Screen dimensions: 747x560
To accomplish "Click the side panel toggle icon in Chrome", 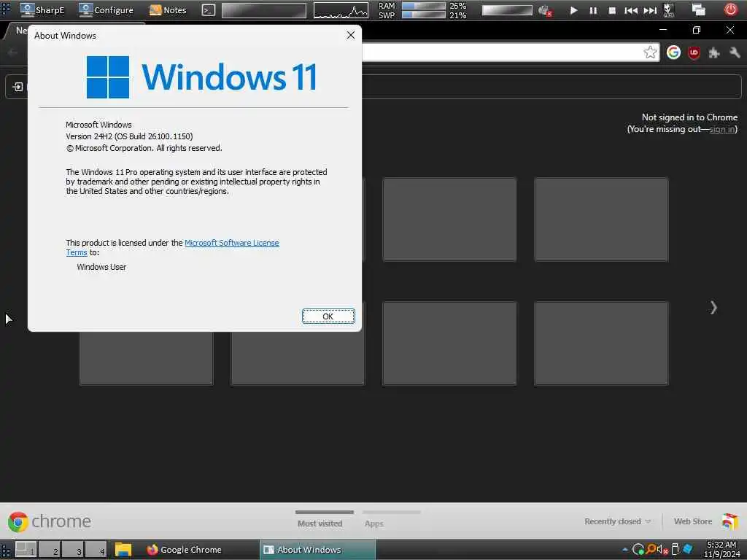I will (18, 87).
